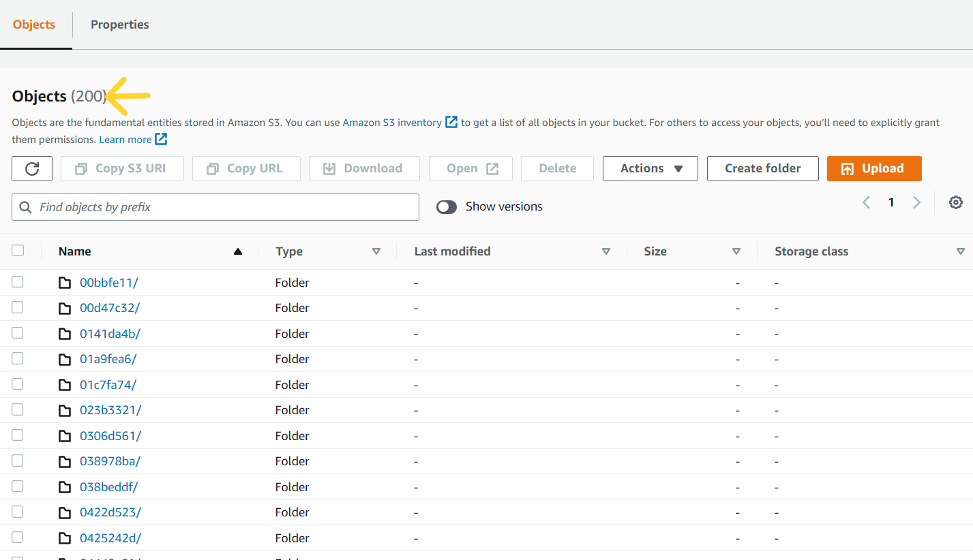Open the Storage class filter dropdown
Viewport: 973px width, 560px height.
click(x=961, y=251)
